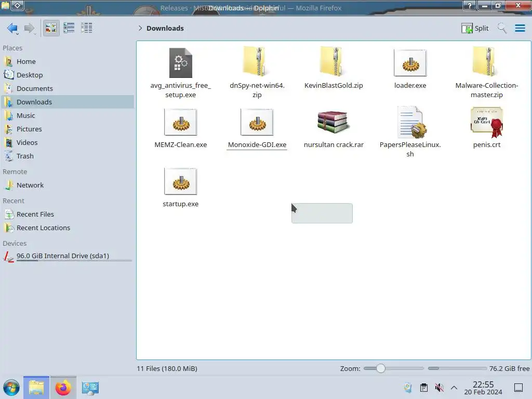Click the free disk space bar
Image resolution: width=532 pixels, height=399 pixels.
(x=457, y=368)
